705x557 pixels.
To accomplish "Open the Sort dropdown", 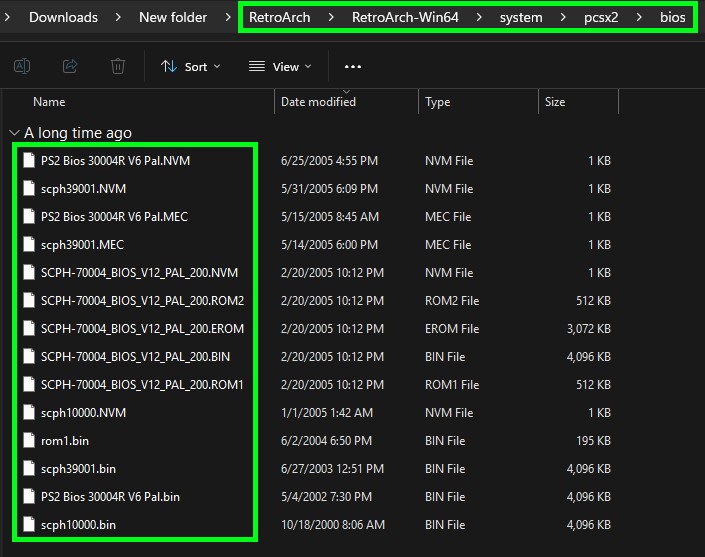I will tap(191, 67).
